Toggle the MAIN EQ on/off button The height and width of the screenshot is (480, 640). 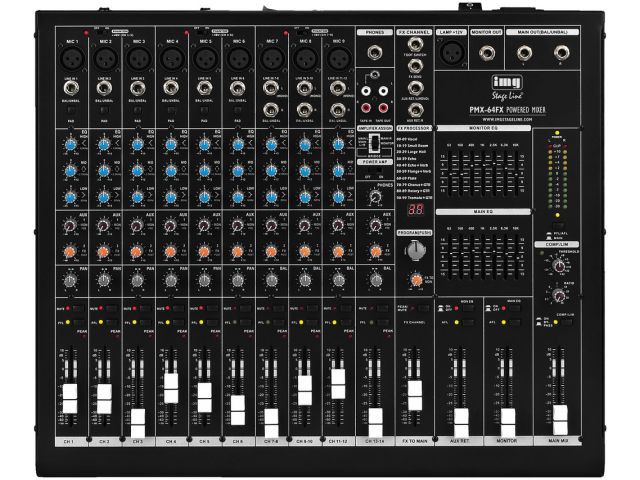514,308
